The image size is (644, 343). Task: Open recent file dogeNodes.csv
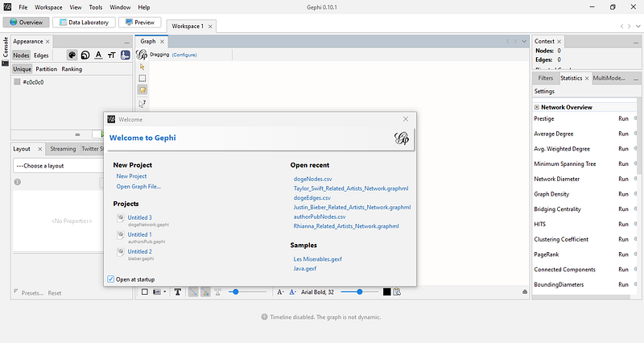pos(312,179)
